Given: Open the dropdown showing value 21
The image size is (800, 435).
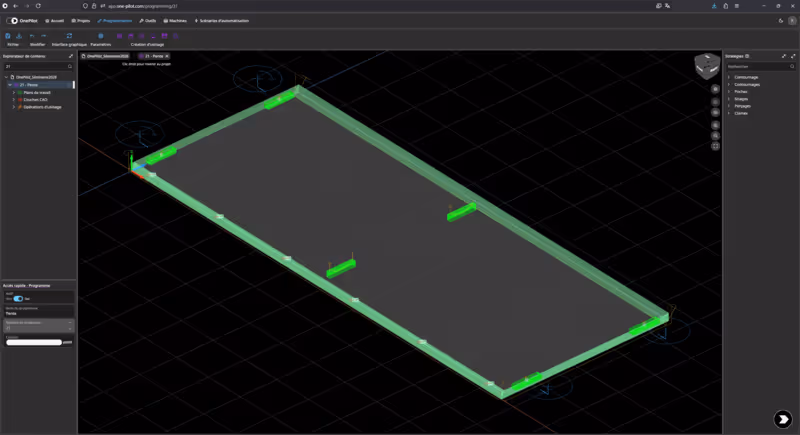Looking at the screenshot, I should click(39, 326).
